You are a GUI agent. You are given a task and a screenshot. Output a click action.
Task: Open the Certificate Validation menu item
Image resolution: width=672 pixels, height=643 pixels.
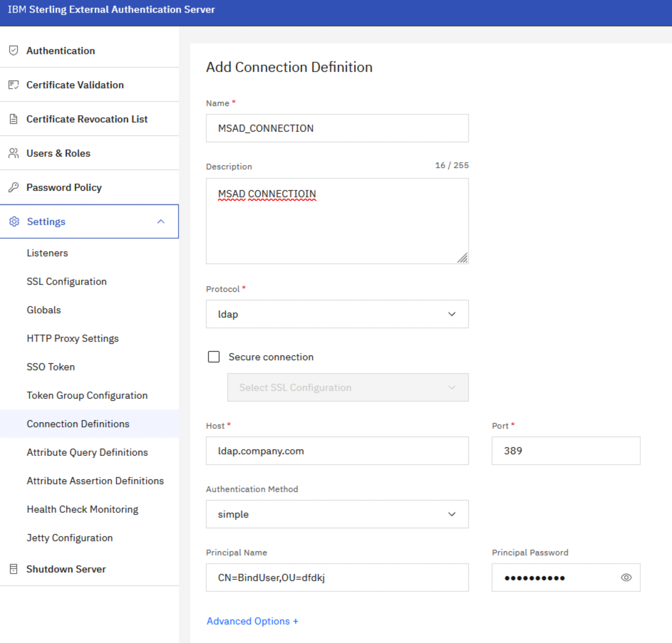[x=89, y=85]
